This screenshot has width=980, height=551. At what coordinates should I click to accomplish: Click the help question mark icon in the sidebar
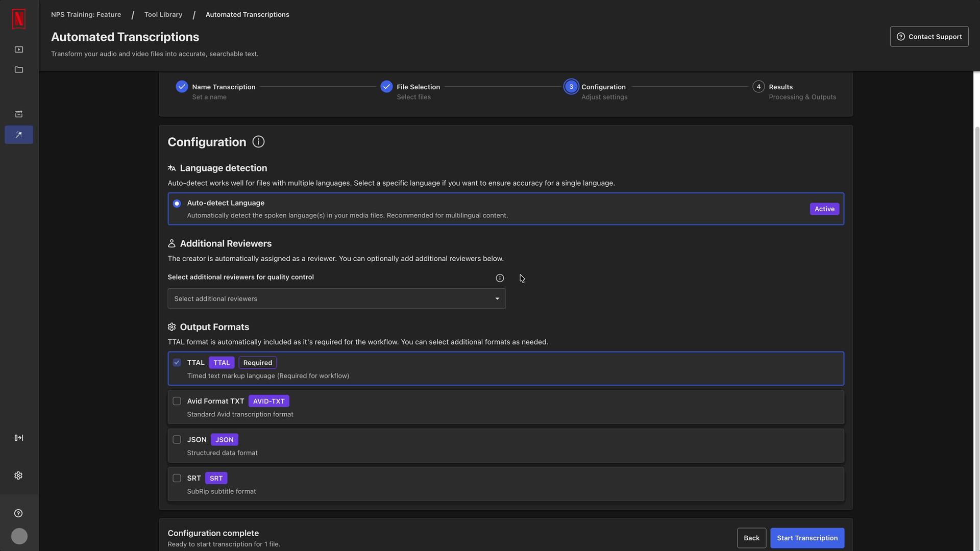coord(18,513)
